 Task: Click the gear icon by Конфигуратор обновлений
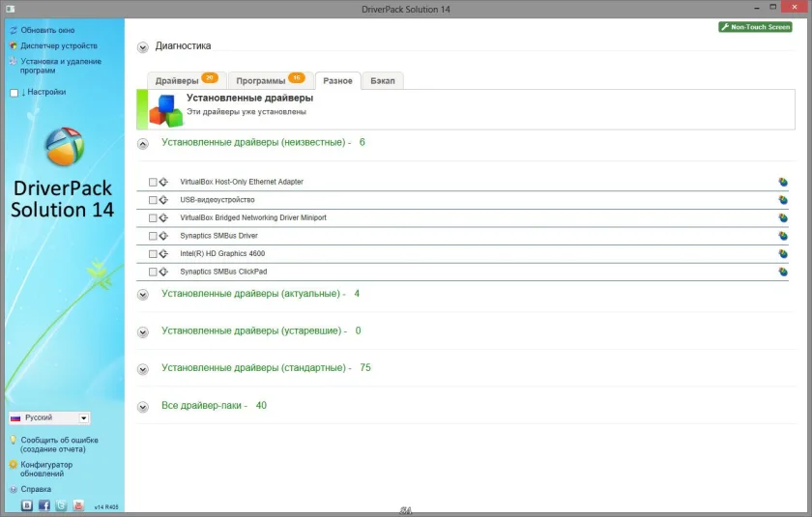pyautogui.click(x=14, y=464)
